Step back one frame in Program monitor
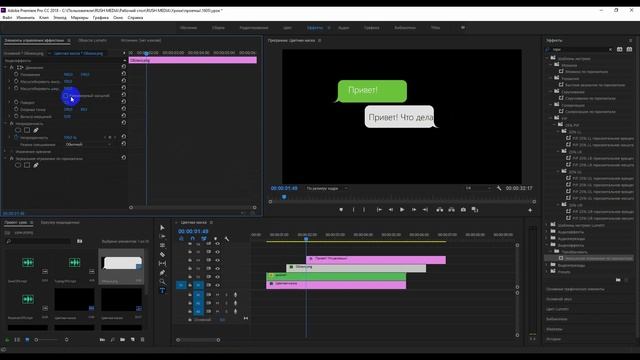 pos(391,210)
